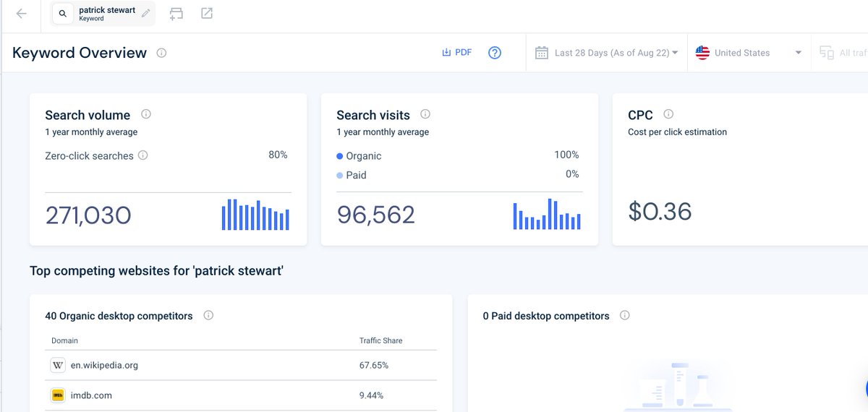
Task: Click the Search volume bar chart
Action: 255,215
